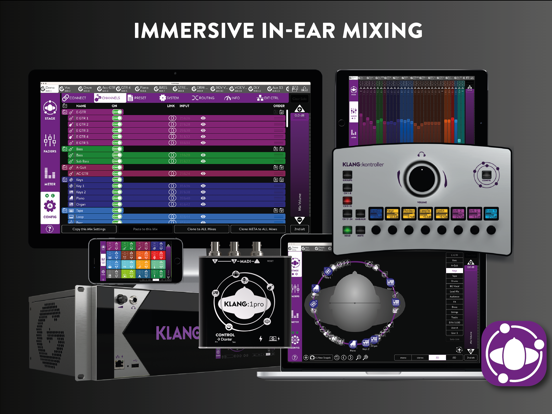Screen dimensions: 552x414
Task: Click laptop Mix Volume slider
Action: tap(471, 306)
